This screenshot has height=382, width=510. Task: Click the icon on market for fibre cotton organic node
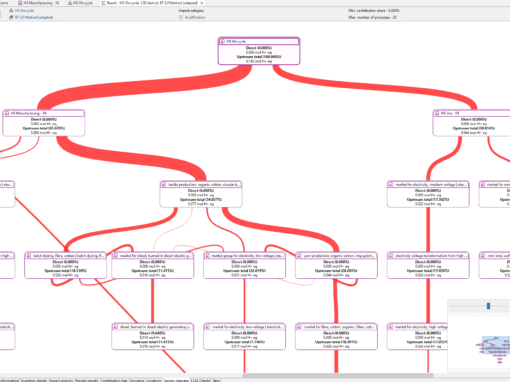[x=299, y=327]
